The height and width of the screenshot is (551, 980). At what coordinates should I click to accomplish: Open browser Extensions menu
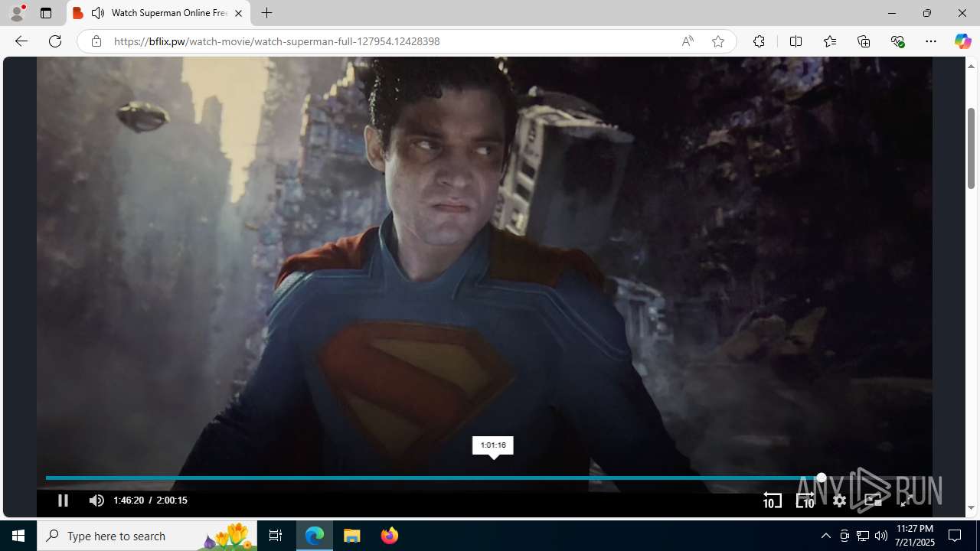tap(759, 41)
